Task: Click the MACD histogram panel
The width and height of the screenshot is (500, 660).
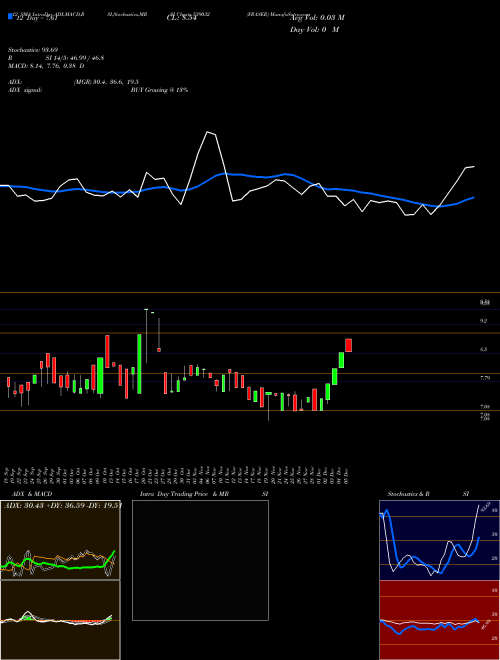Action: [60, 620]
